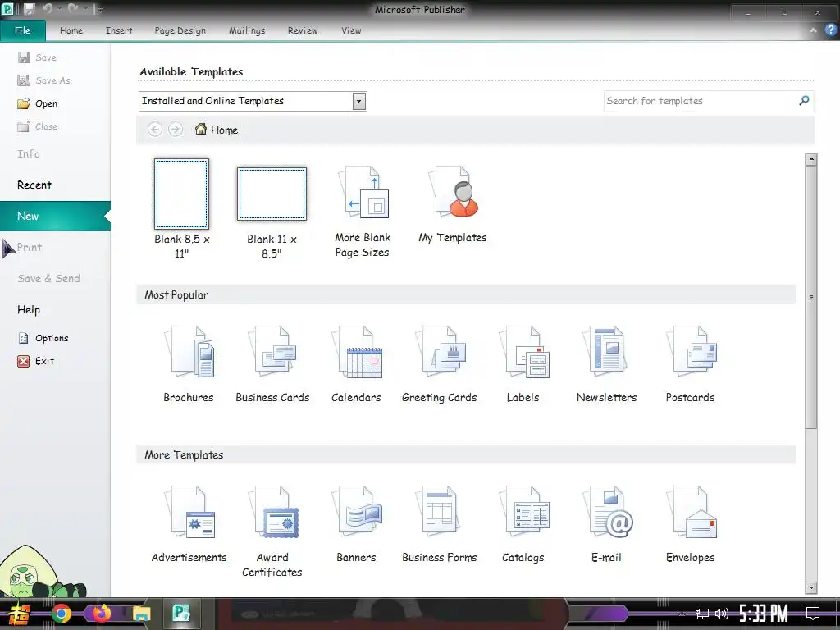Open the Greeting Cards template category
The height and width of the screenshot is (630, 840).
[440, 364]
